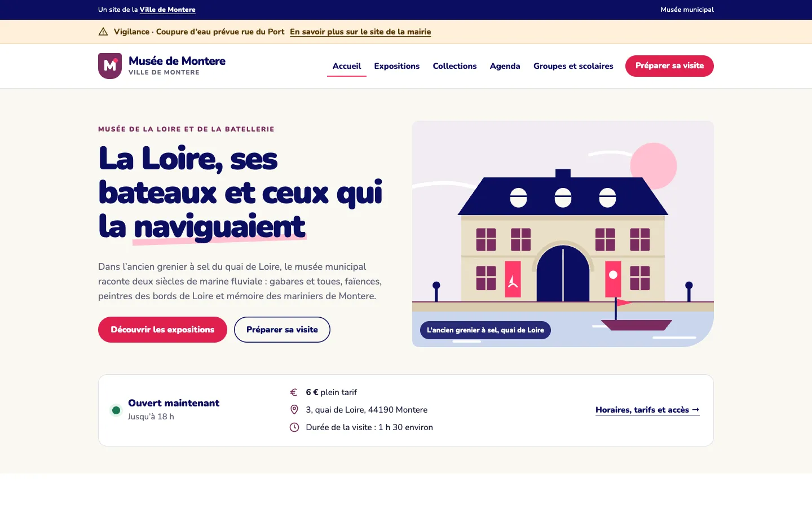Follow the Ville de Montere link
Viewport: 812px width, 508px height.
[167, 10]
